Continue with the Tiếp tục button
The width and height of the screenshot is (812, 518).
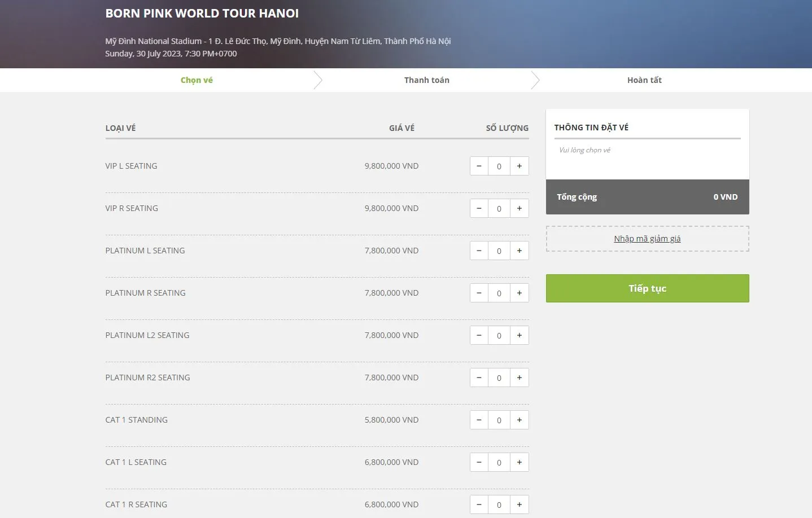647,288
